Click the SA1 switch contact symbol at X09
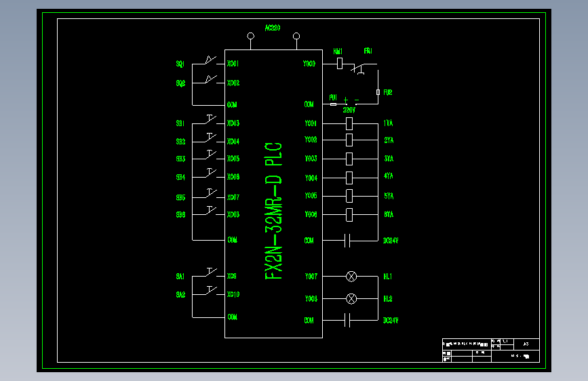Image resolution: width=588 pixels, height=381 pixels. tap(211, 272)
